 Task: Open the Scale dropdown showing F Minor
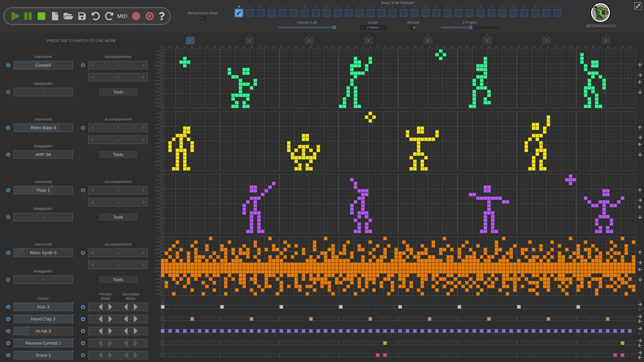click(373, 27)
